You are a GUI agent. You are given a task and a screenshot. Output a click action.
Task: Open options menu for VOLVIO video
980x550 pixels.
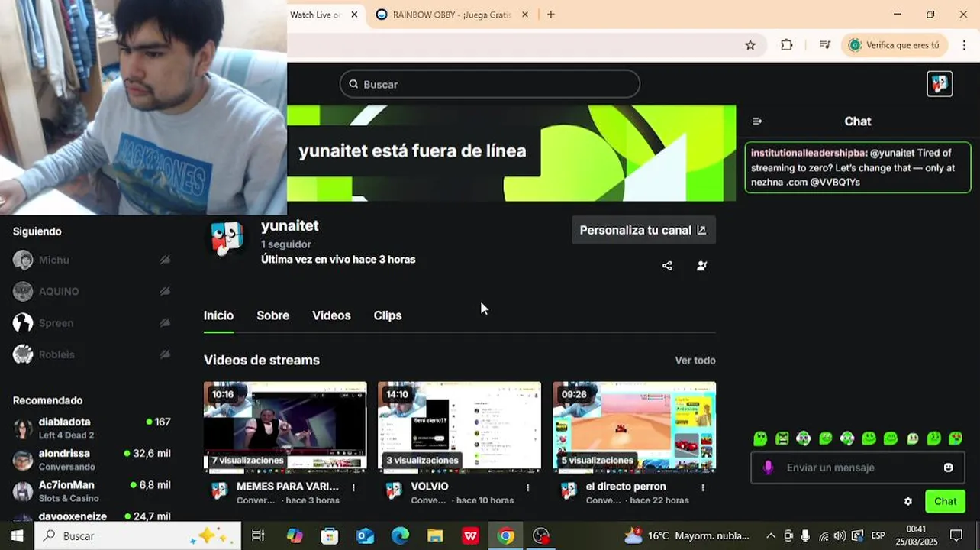click(x=528, y=487)
